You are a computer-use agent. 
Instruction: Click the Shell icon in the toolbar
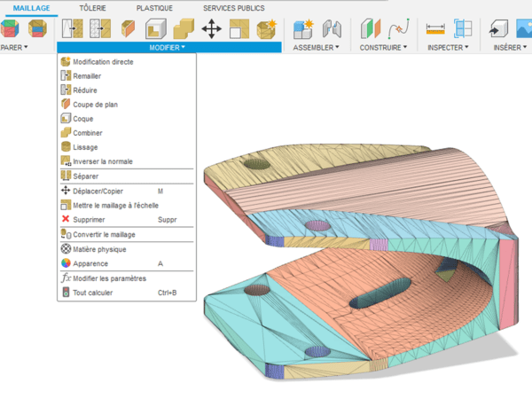click(156, 28)
